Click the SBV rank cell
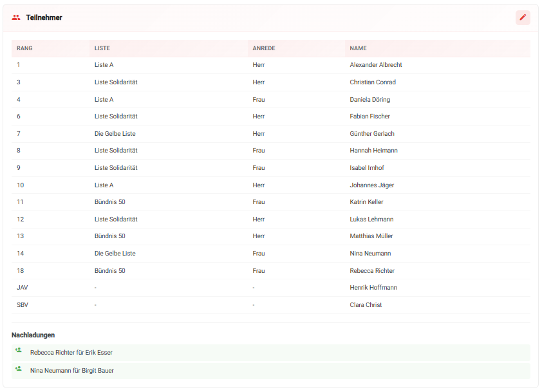 pos(23,305)
